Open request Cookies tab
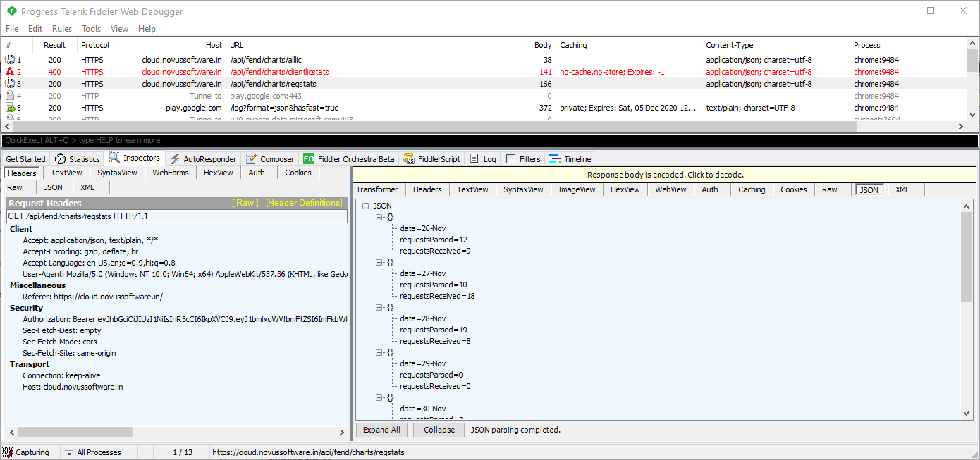Screen dimensions: 980x460 (298, 173)
